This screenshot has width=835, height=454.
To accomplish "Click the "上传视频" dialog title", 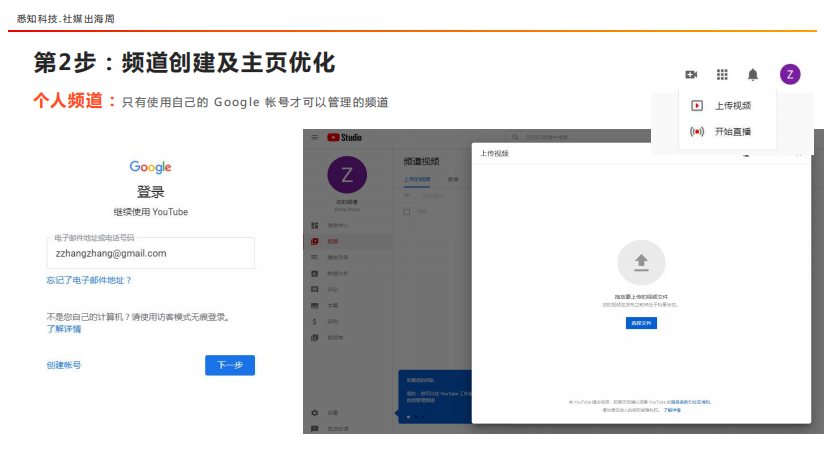I will 494,153.
